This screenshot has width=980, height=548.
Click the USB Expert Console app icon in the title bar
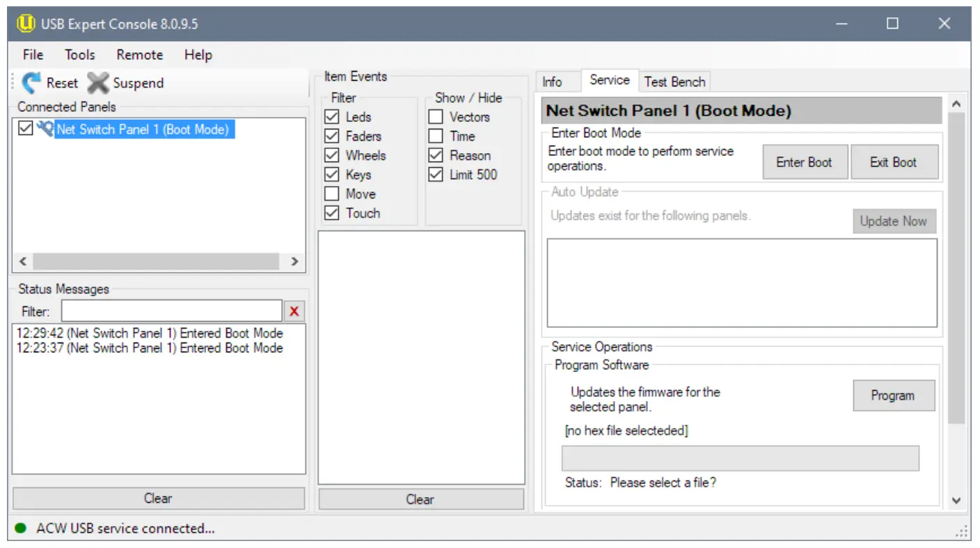pyautogui.click(x=26, y=24)
